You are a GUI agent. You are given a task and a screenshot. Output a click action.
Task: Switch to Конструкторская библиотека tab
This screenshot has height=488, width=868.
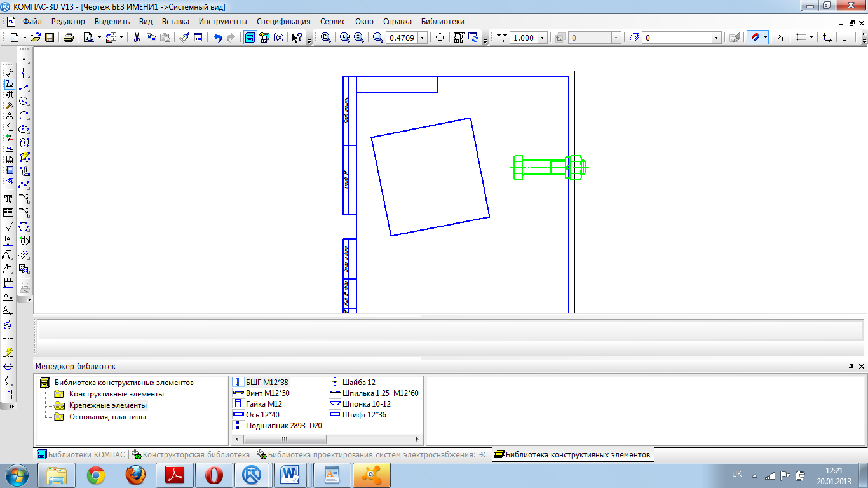[x=191, y=454]
